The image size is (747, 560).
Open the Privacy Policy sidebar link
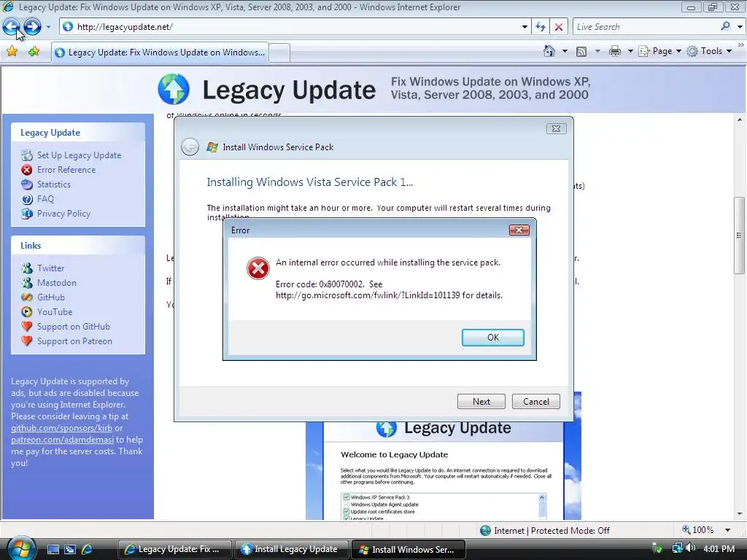64,214
